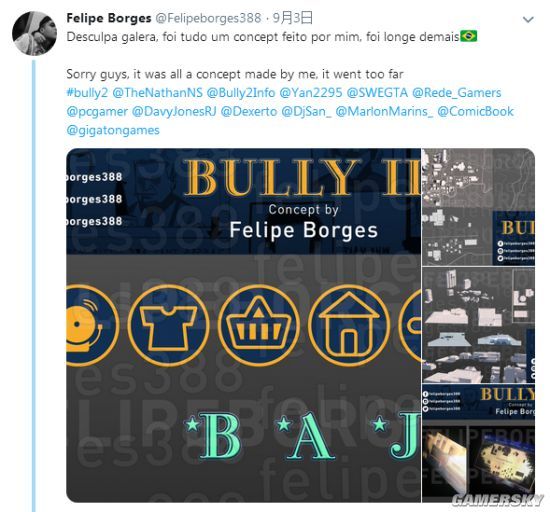The height and width of the screenshot is (512, 550).
Task: Open the @gigatongames mention
Action: [x=113, y=130]
